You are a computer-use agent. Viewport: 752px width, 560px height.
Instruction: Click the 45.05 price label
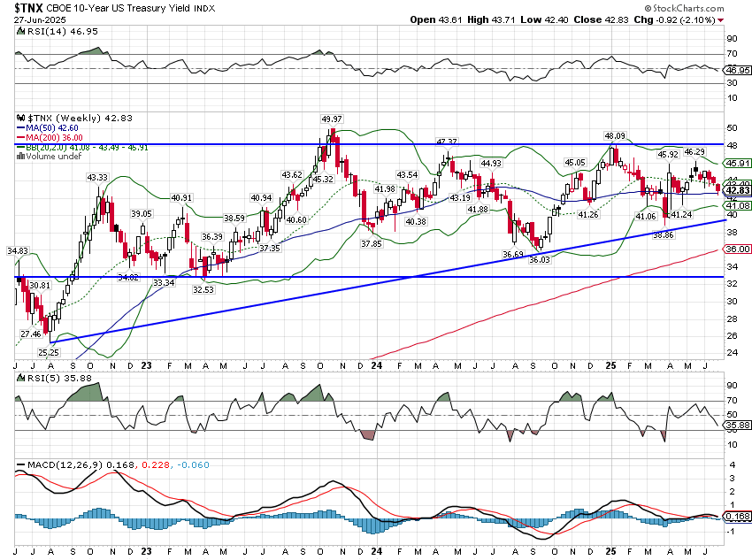[575, 163]
